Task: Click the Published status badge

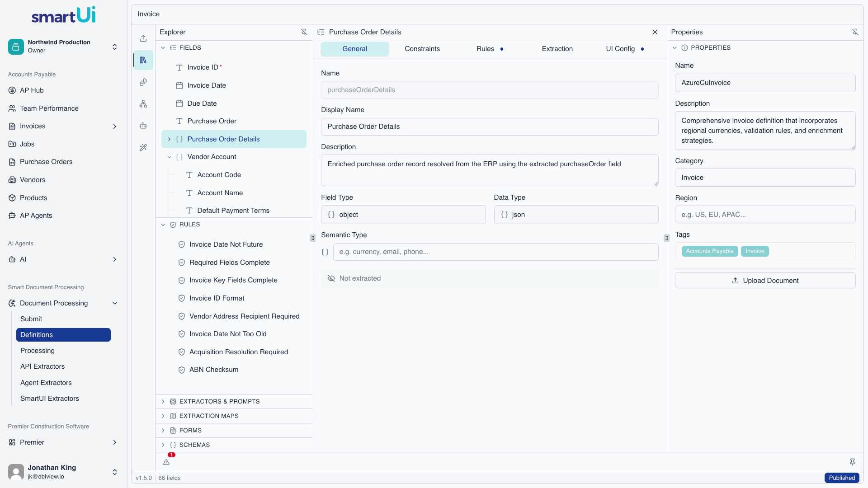Action: (x=842, y=478)
